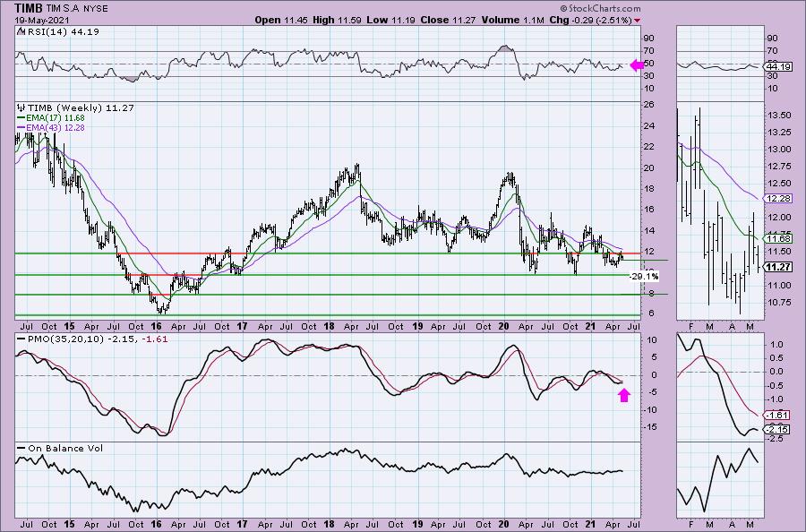Click the 21 year label on the bottom time axis

point(591,524)
